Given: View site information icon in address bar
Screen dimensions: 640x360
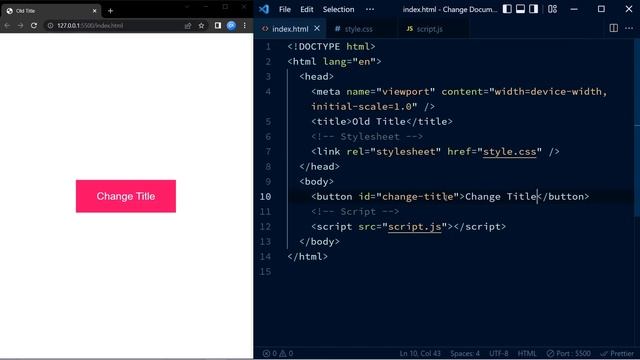Looking at the screenshot, I should [50, 25].
